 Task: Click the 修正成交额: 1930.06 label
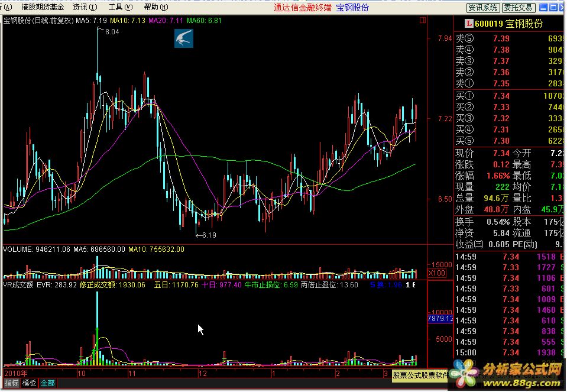[x=112, y=285]
